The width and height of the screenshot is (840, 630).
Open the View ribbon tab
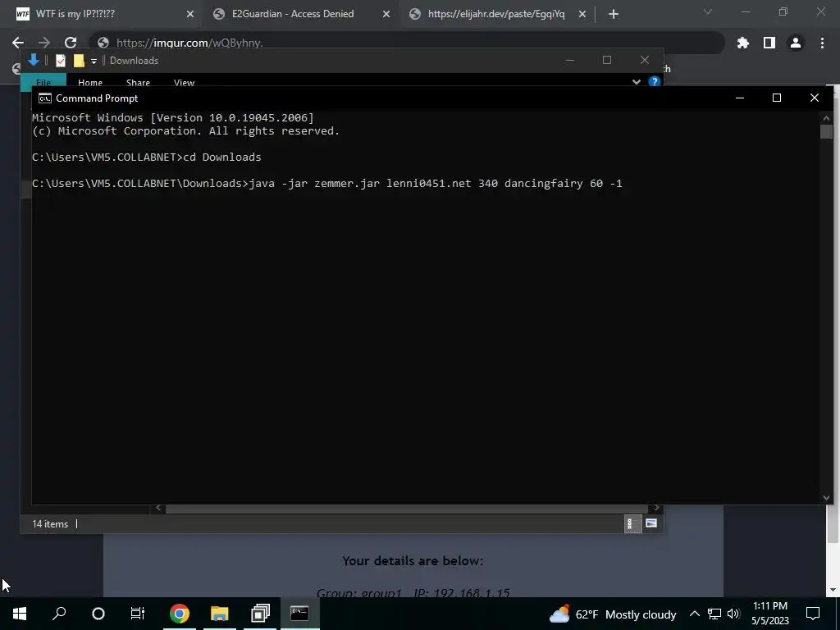tap(184, 82)
